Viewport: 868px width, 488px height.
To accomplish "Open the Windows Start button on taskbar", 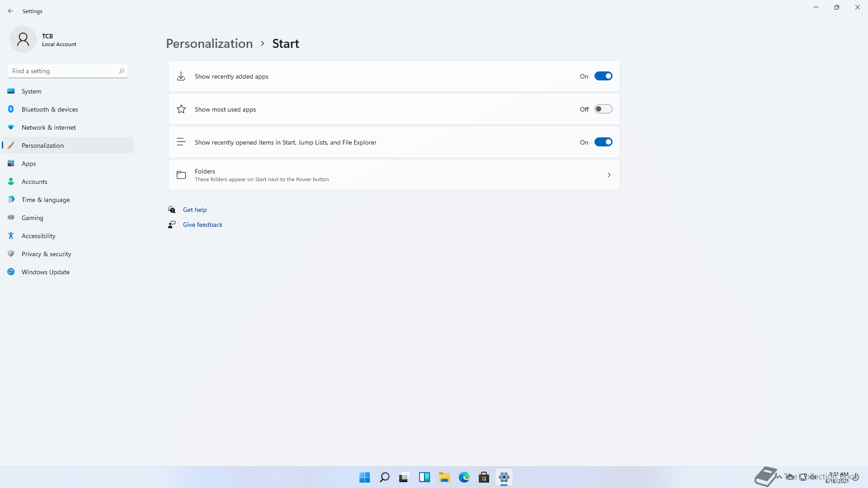I will pos(365,477).
